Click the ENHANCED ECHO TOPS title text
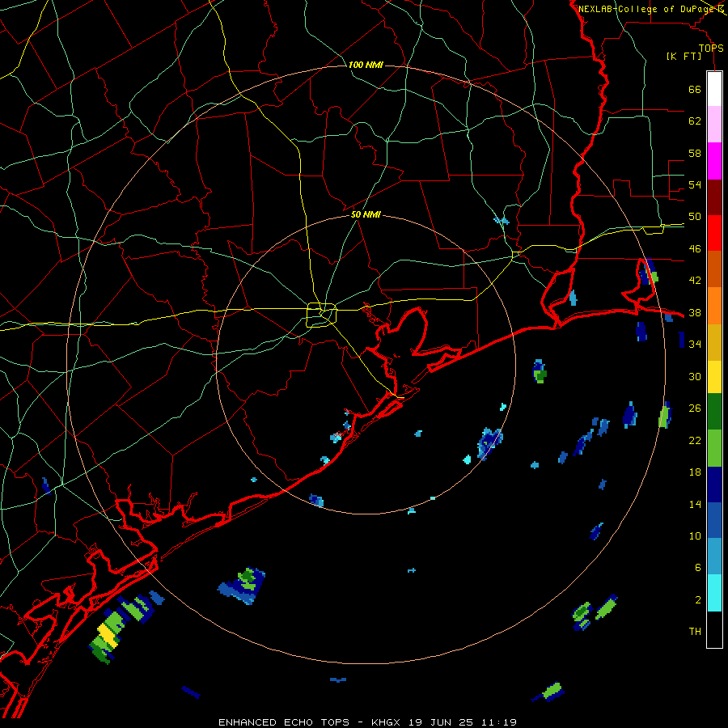728x728 pixels. [x=284, y=722]
